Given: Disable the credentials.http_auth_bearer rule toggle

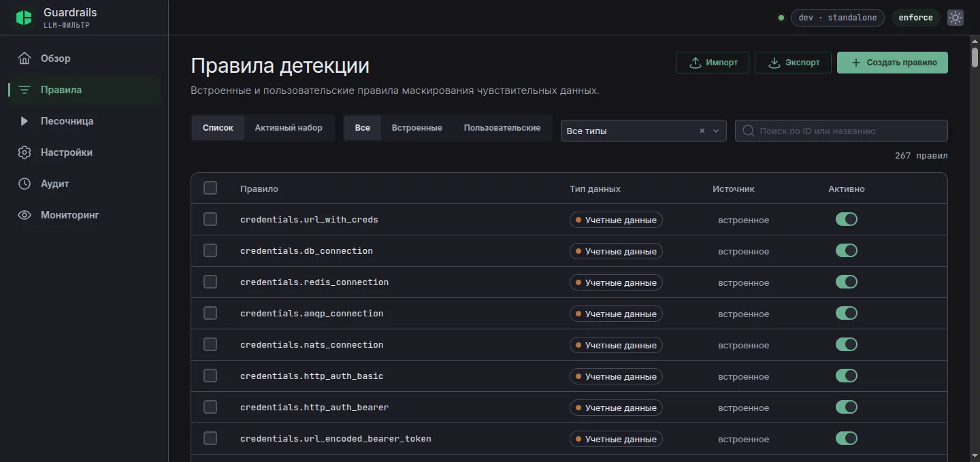Looking at the screenshot, I should coord(847,407).
